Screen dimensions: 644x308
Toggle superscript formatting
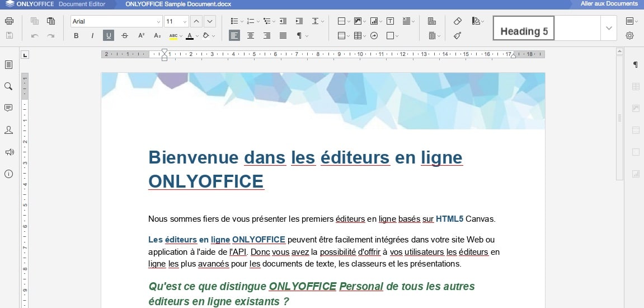point(141,36)
